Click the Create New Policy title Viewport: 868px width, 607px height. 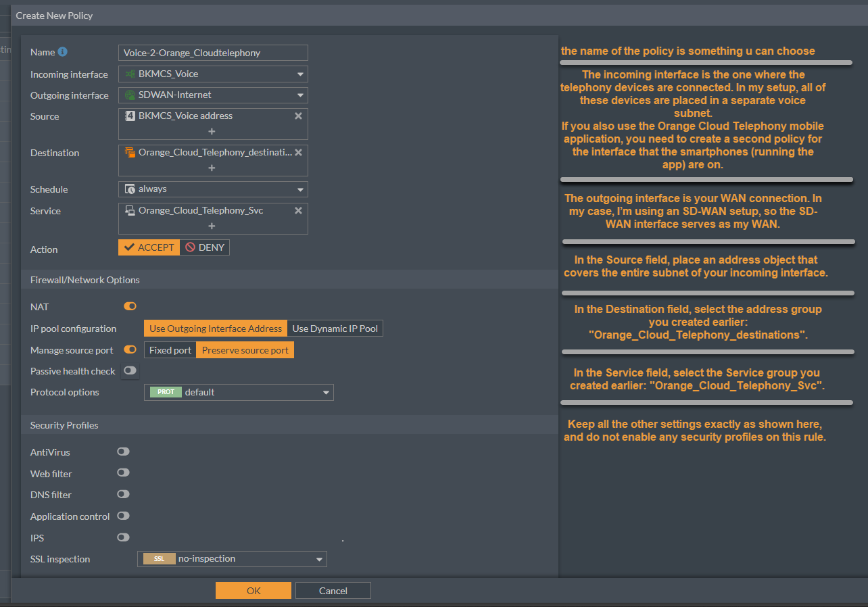55,15
